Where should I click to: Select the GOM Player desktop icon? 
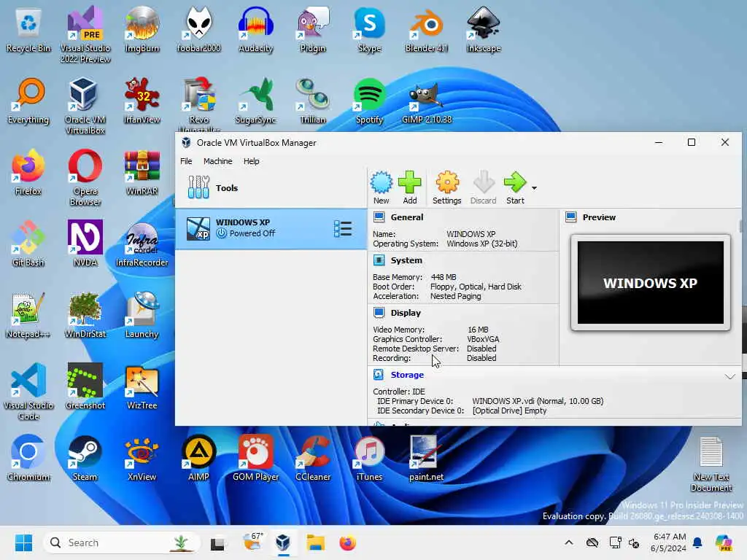click(256, 458)
